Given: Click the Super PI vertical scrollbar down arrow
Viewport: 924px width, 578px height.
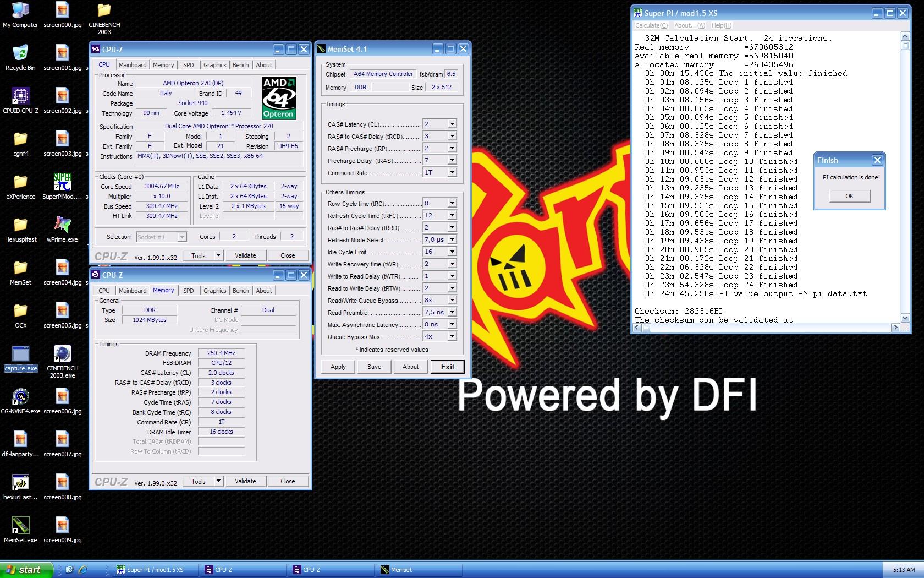Looking at the screenshot, I should click(905, 318).
